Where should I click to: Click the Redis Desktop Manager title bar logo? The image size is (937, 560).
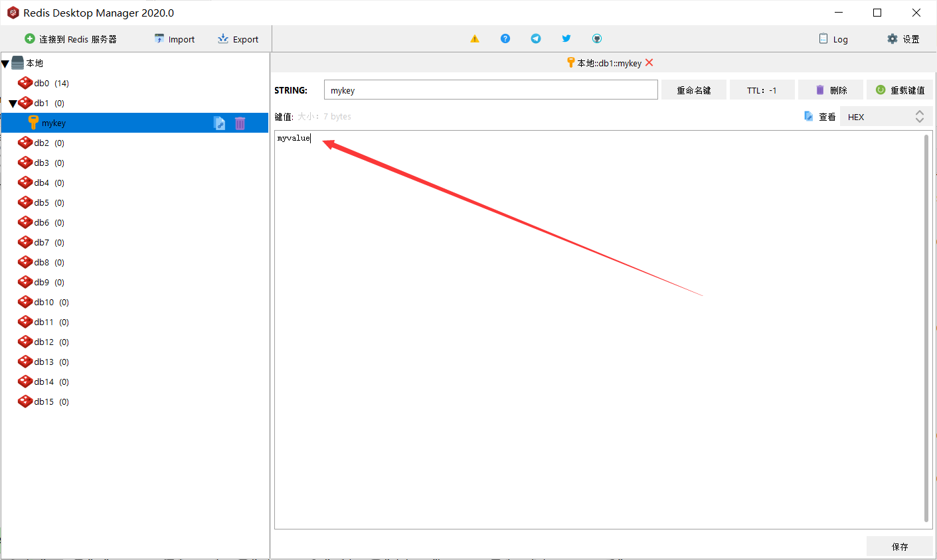click(x=13, y=13)
